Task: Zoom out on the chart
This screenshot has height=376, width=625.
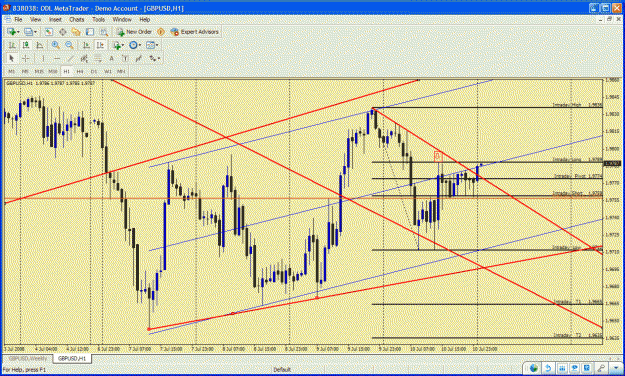Action: click(69, 45)
